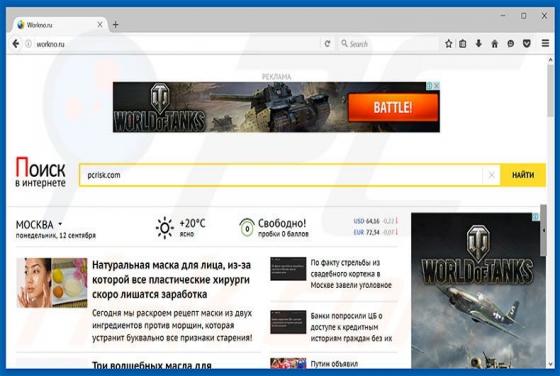Click the search box containing pcrisk.com
Viewport: 560px width, 376px height.
[281, 175]
